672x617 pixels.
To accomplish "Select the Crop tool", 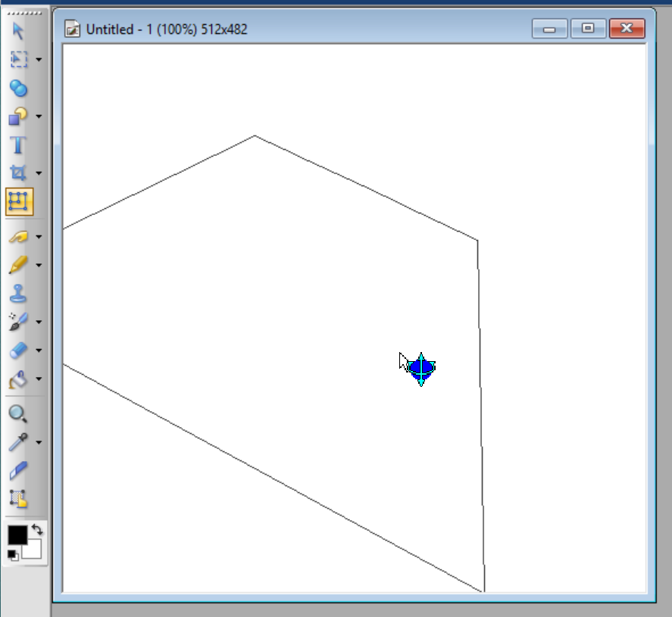I will coord(18,173).
